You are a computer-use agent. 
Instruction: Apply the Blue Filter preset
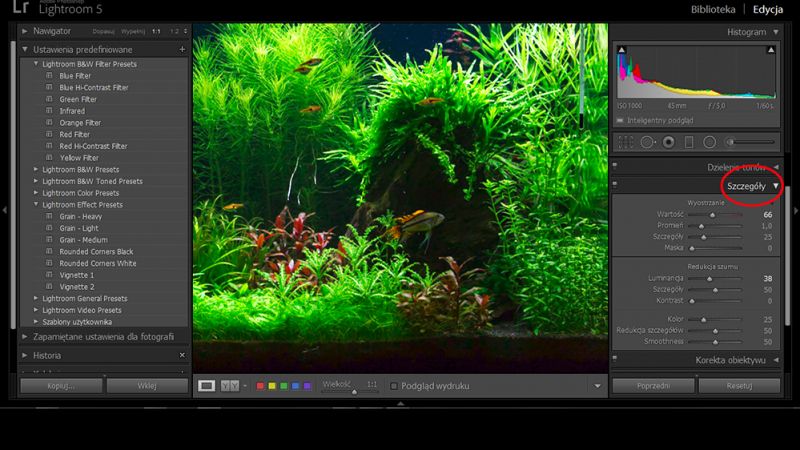[x=75, y=76]
